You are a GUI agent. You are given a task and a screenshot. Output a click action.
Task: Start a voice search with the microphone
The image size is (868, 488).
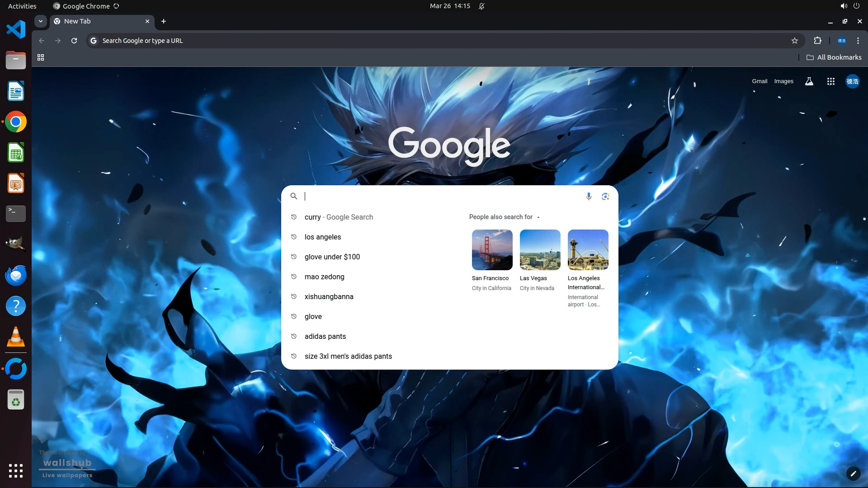[x=589, y=196]
